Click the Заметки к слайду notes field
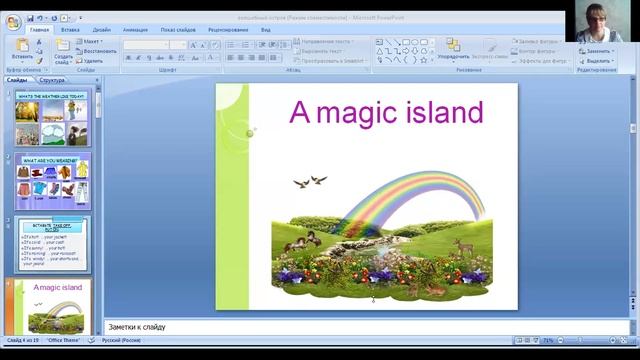This screenshot has width=640, height=360. 367,327
